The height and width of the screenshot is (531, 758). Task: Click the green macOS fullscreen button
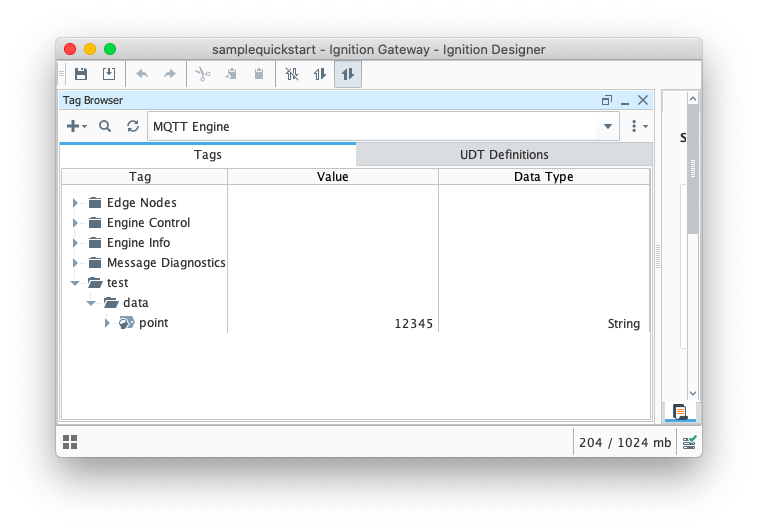pos(110,49)
